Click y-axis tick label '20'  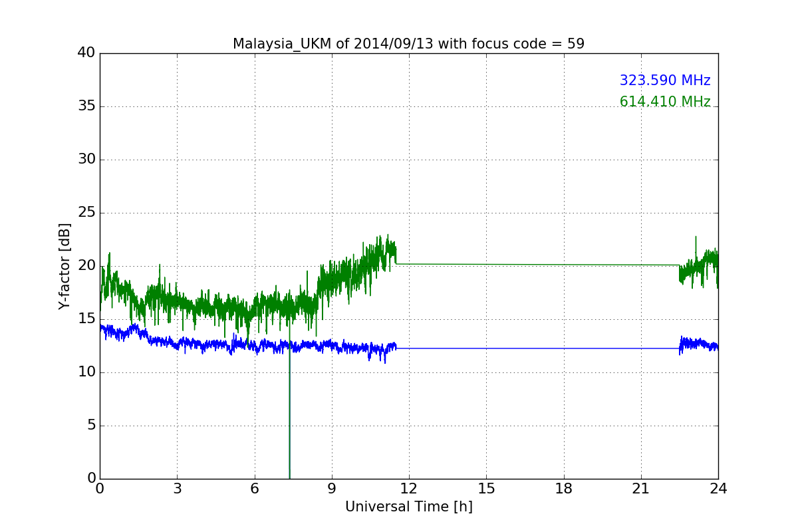(86, 266)
